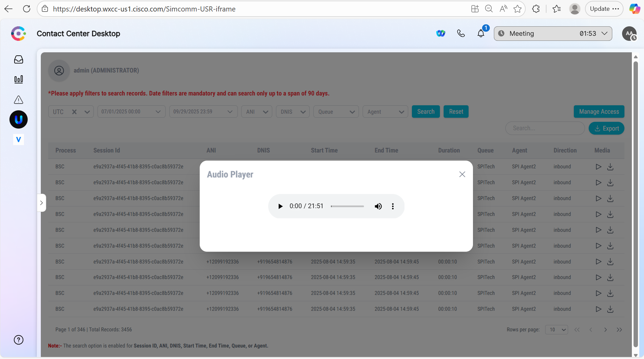The width and height of the screenshot is (644, 359).
Task: Click the records search input field
Action: click(x=544, y=128)
